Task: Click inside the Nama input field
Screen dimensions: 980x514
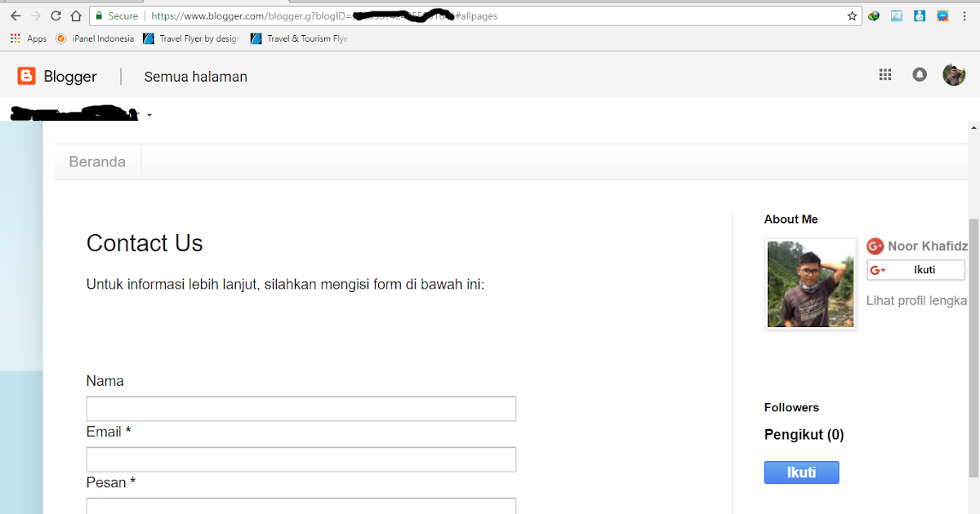Action: (301, 408)
